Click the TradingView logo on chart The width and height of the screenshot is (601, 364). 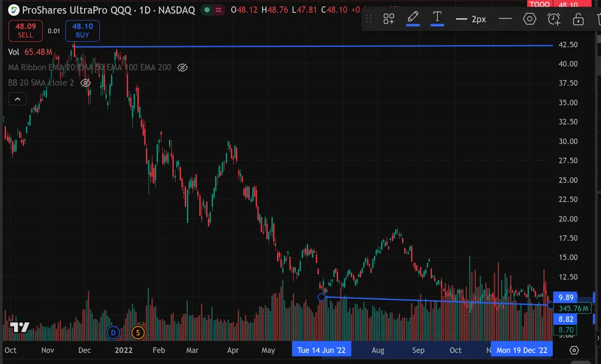click(19, 328)
